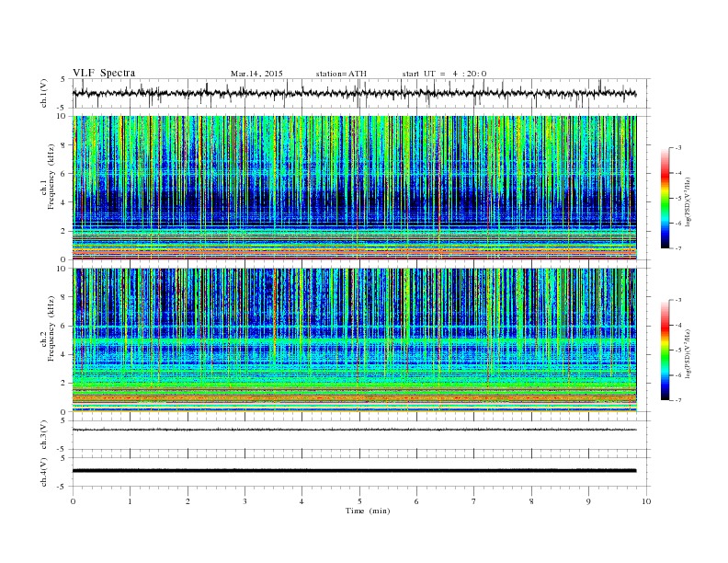Screen dimensions: 728x563
Task: Click the '8' tick on the time axis
Action: 531,501
